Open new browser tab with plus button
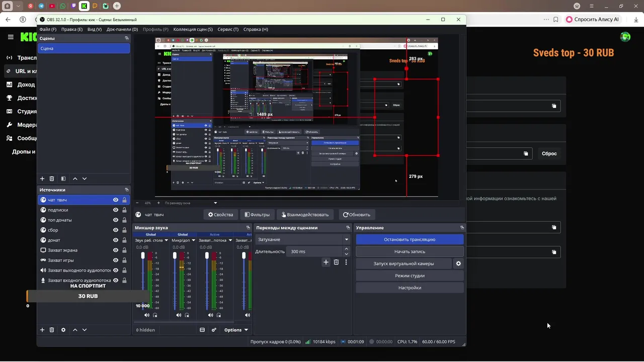 117,6
